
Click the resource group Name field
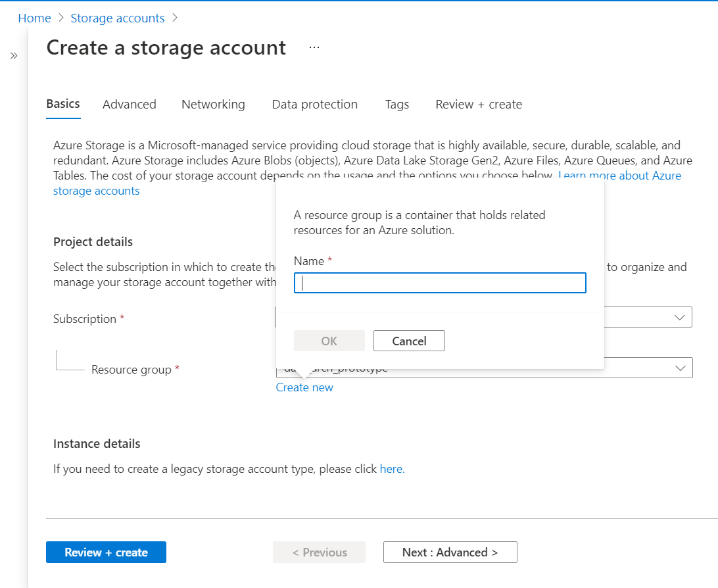[440, 283]
